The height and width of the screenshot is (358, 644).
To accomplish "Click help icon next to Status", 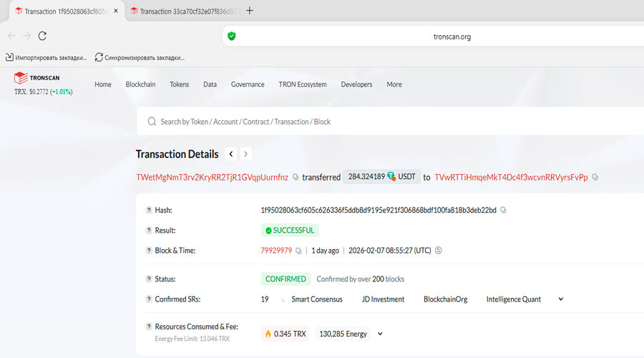I will pyautogui.click(x=149, y=279).
